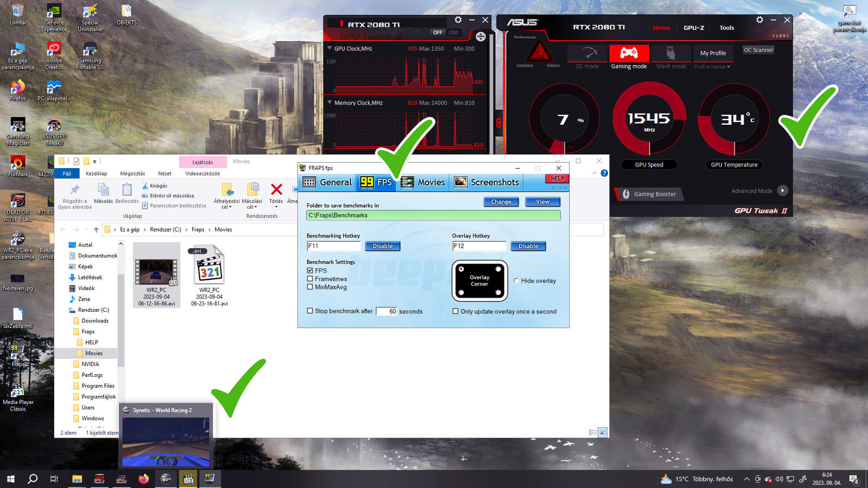Viewport: 868px width, 488px height.
Task: Launch Gaming Booster in GPU Tweak II
Action: (x=649, y=194)
